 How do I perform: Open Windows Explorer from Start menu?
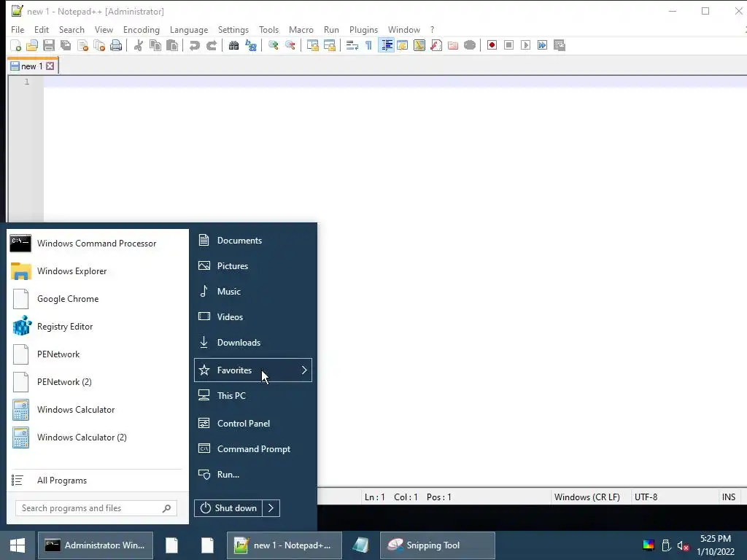(x=97, y=271)
